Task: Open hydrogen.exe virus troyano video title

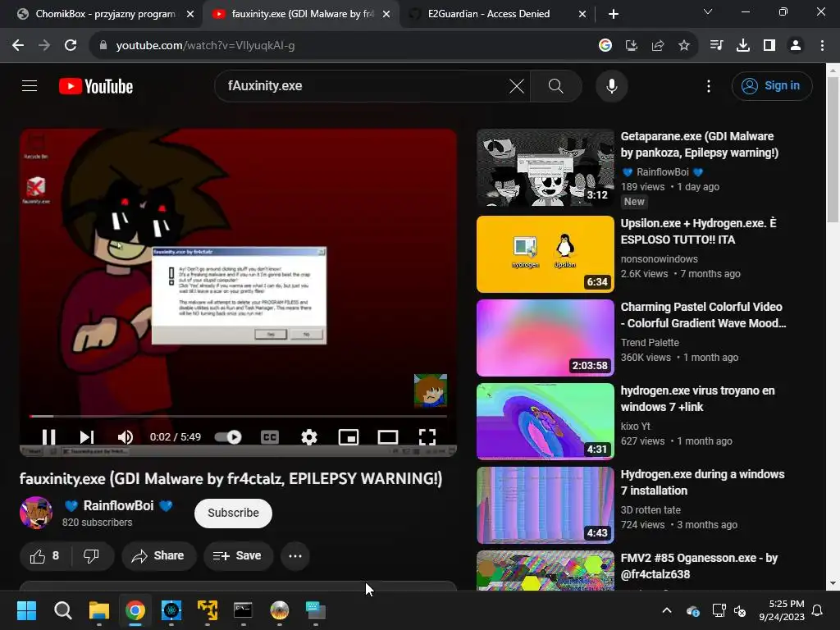Action: coord(697,399)
